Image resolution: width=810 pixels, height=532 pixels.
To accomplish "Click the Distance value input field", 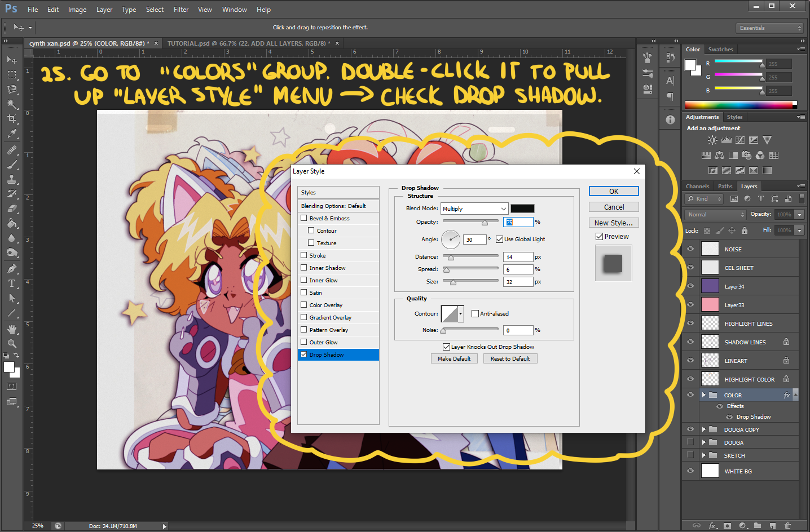I will pyautogui.click(x=518, y=257).
